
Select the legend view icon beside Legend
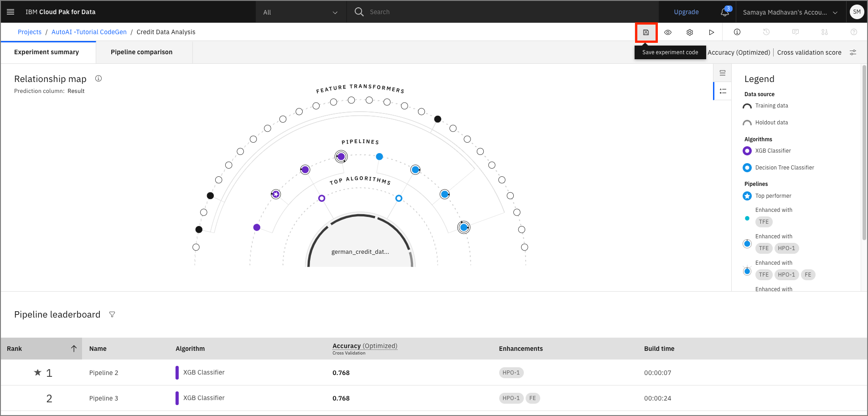pyautogui.click(x=723, y=91)
